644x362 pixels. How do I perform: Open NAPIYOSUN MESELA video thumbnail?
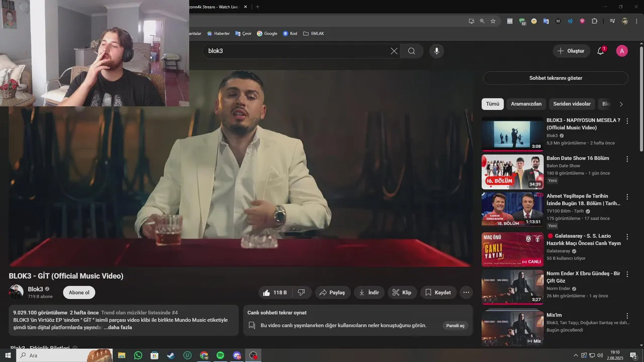(x=512, y=134)
